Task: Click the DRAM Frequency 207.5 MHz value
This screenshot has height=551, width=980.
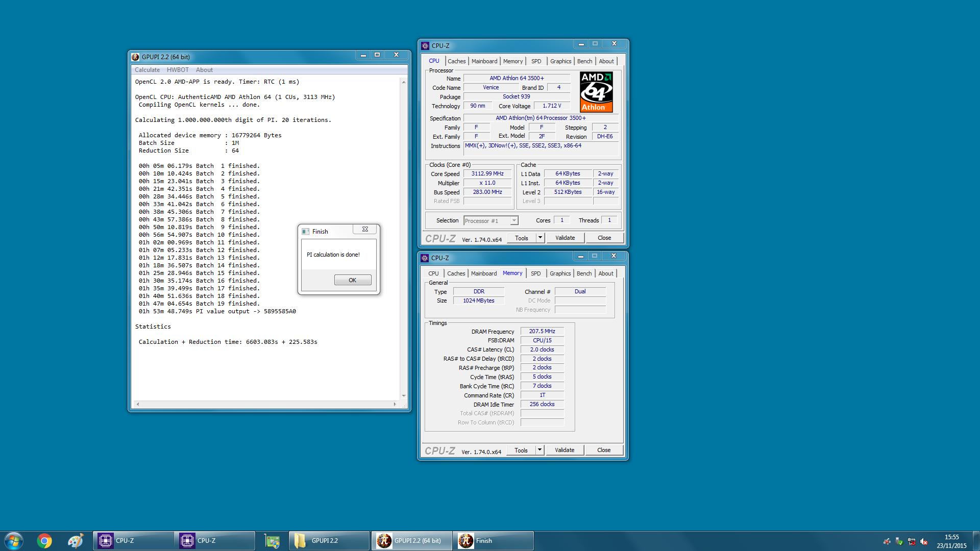Action: tap(542, 332)
